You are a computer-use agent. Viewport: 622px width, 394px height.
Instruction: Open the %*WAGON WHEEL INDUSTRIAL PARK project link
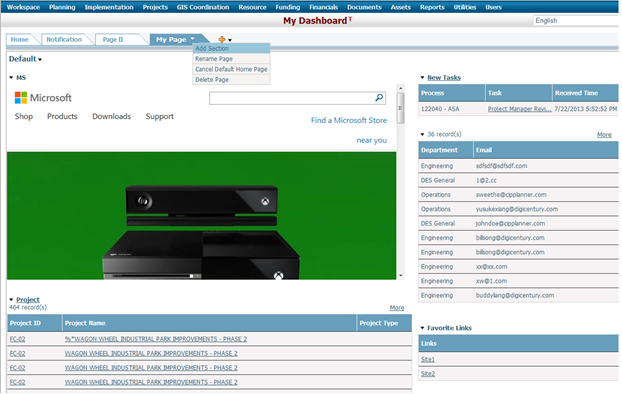pyautogui.click(x=156, y=339)
